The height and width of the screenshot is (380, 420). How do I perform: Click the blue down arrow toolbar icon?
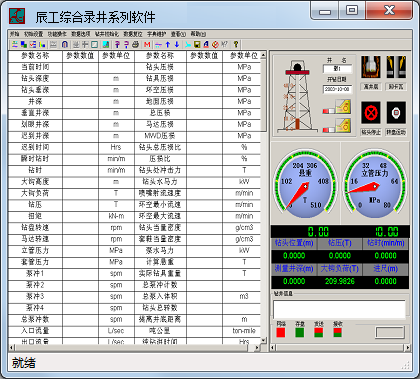pos(177,44)
